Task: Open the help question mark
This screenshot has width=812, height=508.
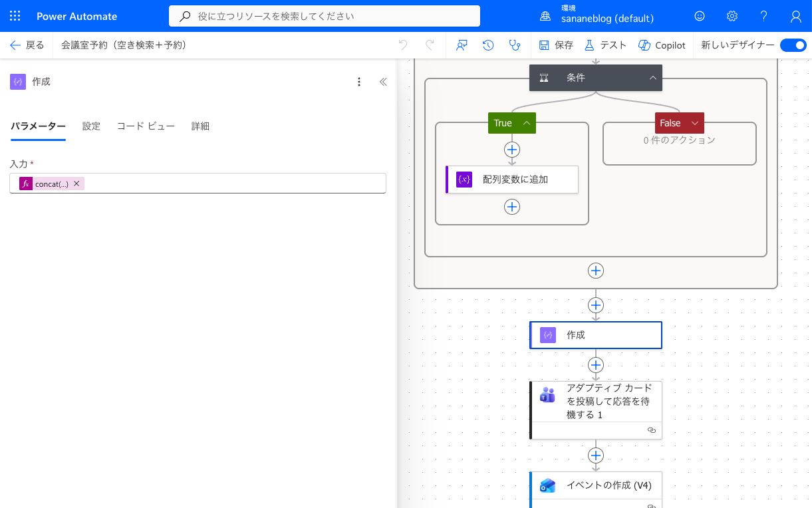Action: (x=764, y=16)
